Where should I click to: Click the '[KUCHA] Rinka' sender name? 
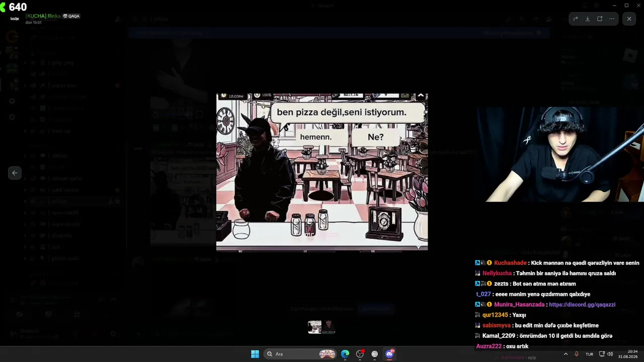[x=43, y=16]
